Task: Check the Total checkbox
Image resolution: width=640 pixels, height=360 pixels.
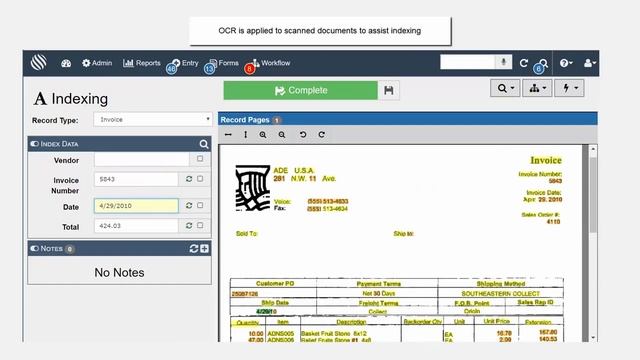Action: 200,225
